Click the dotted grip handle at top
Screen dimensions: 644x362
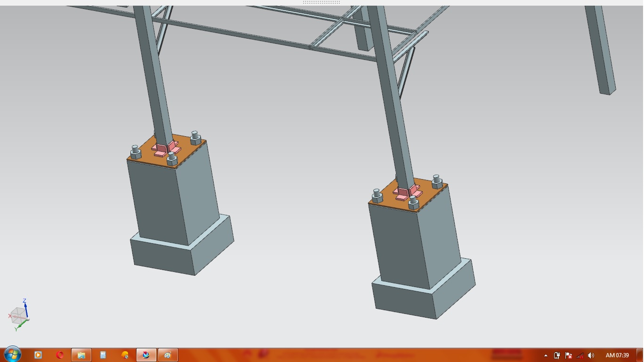tap(322, 2)
